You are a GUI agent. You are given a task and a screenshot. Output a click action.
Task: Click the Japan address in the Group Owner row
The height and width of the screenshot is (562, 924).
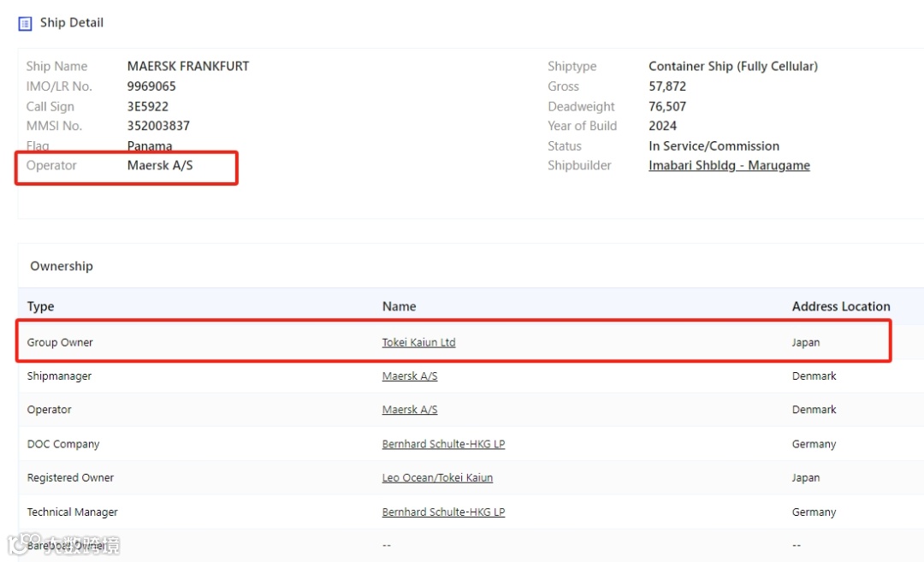(x=806, y=342)
